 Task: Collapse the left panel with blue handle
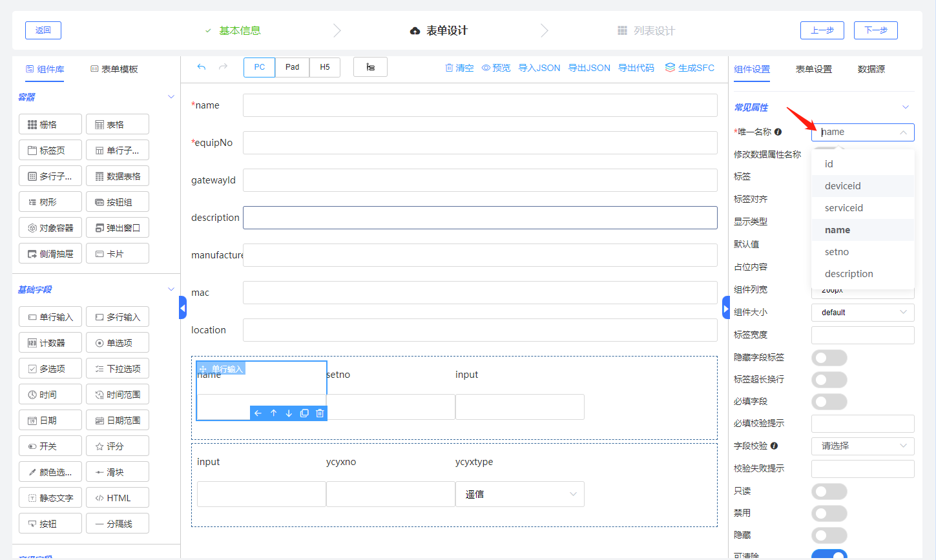[183, 308]
